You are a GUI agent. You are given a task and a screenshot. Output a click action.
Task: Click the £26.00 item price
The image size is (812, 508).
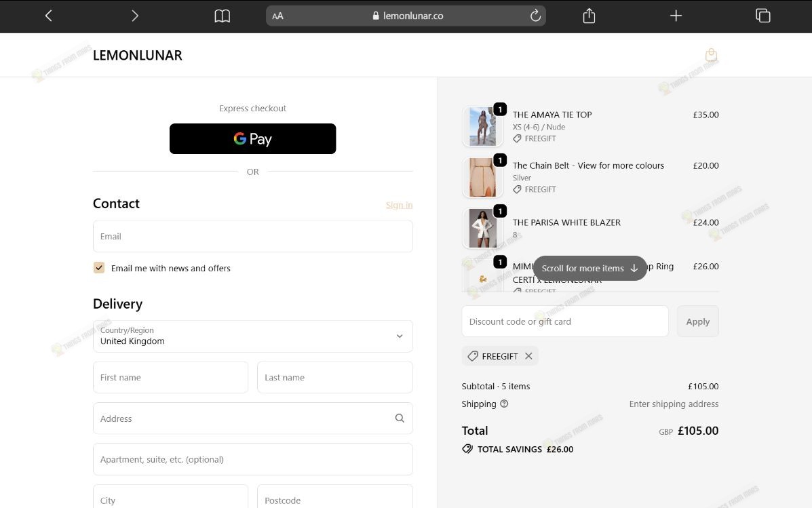click(706, 266)
